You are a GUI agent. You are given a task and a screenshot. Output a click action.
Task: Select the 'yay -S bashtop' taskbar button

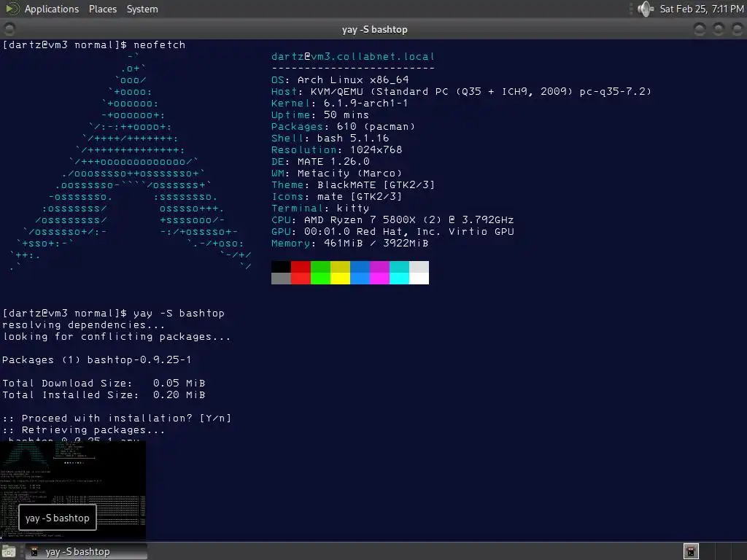[86, 551]
